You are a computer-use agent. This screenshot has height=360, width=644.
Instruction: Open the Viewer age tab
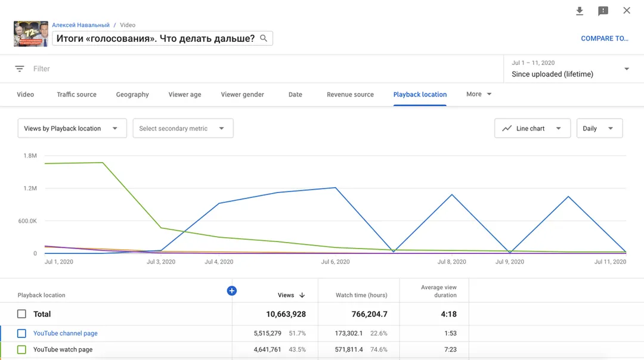click(185, 94)
